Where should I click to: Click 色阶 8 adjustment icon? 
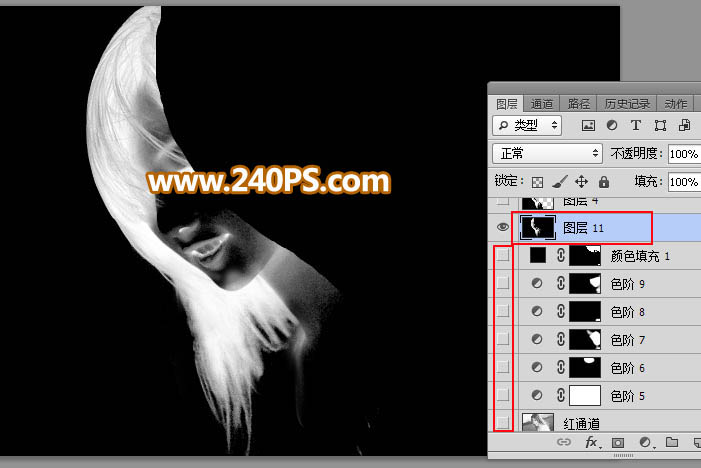coord(537,311)
